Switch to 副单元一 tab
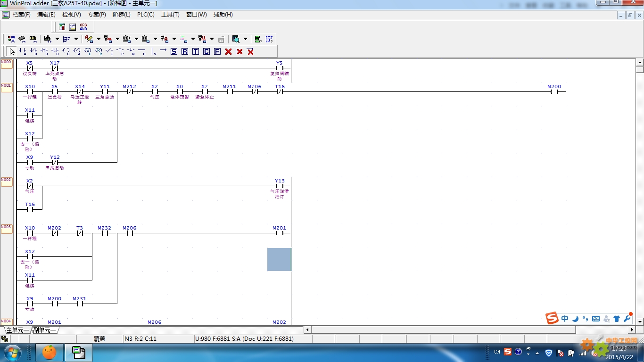 44,330
